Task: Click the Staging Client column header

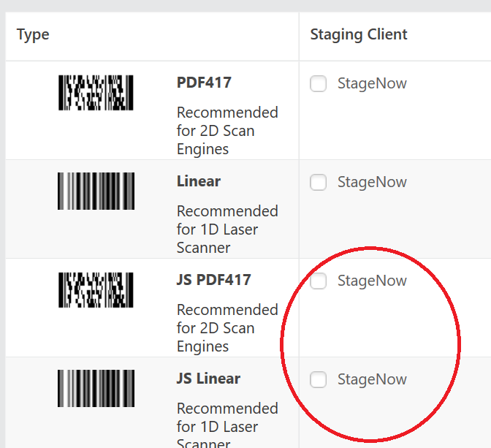Action: point(359,34)
